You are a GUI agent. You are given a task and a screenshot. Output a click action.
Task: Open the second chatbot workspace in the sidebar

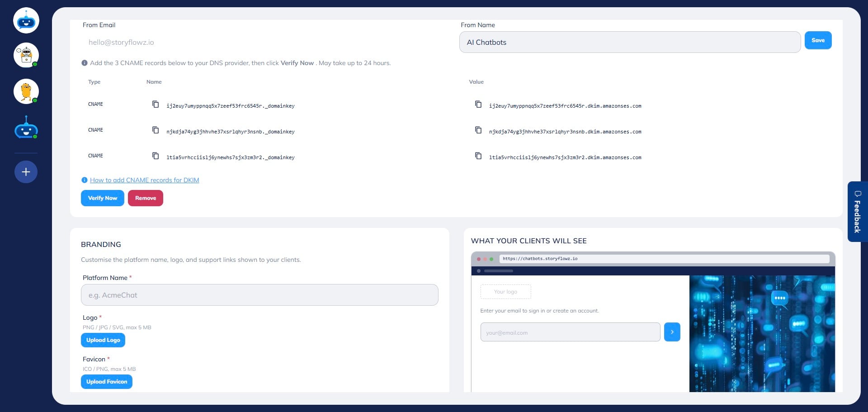click(x=26, y=55)
